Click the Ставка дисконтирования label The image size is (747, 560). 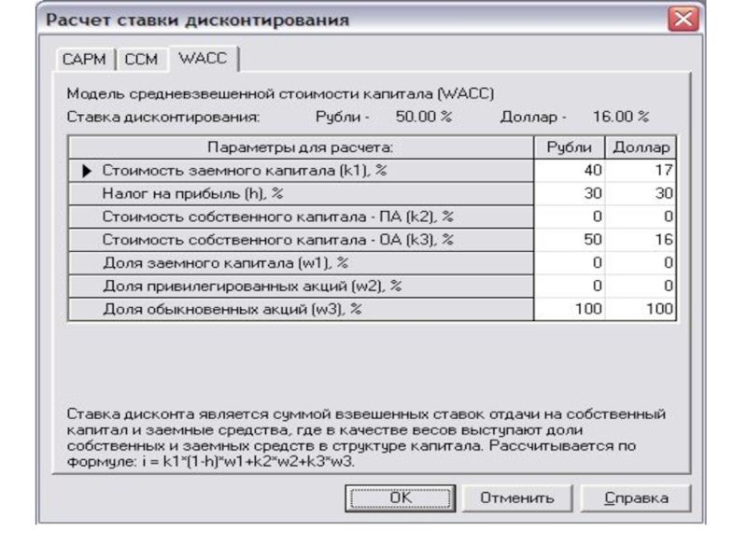tap(163, 117)
